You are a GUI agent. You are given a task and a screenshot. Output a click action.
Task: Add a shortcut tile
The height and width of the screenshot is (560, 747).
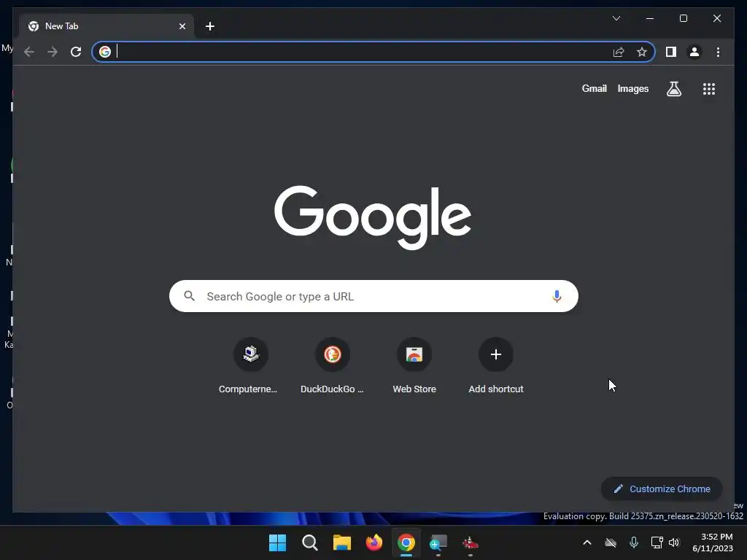(496, 366)
